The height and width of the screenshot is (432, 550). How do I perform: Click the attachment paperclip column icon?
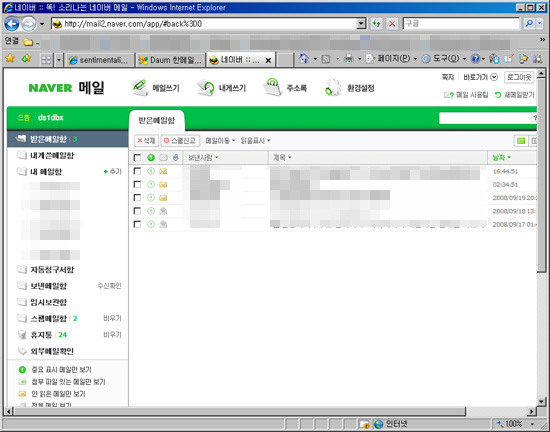[x=176, y=158]
